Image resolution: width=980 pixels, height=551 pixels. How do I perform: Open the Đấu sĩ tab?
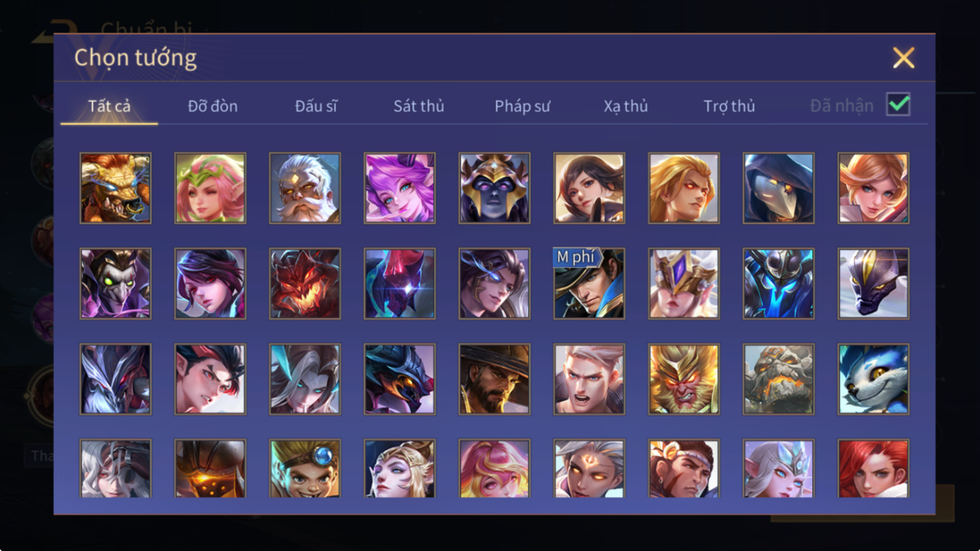click(316, 106)
